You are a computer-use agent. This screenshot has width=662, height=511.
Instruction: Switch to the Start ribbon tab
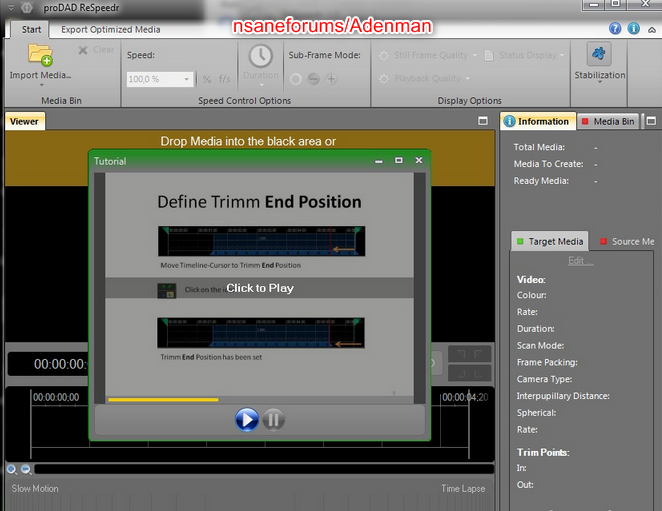[31, 30]
